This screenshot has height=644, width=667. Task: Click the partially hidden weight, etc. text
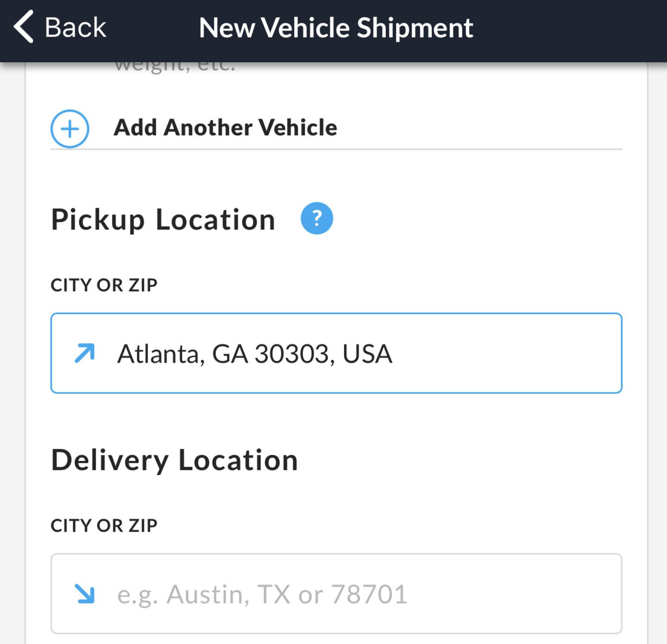click(x=175, y=68)
